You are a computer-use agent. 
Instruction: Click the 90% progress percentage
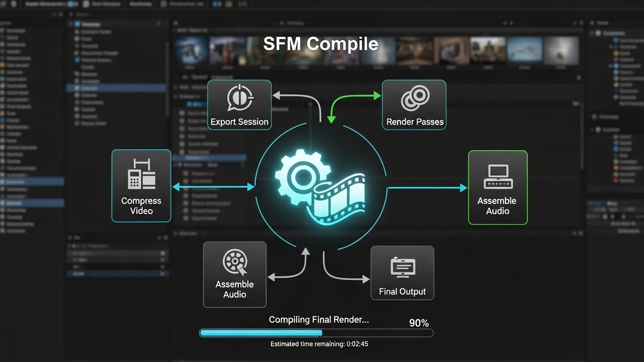[x=418, y=323]
